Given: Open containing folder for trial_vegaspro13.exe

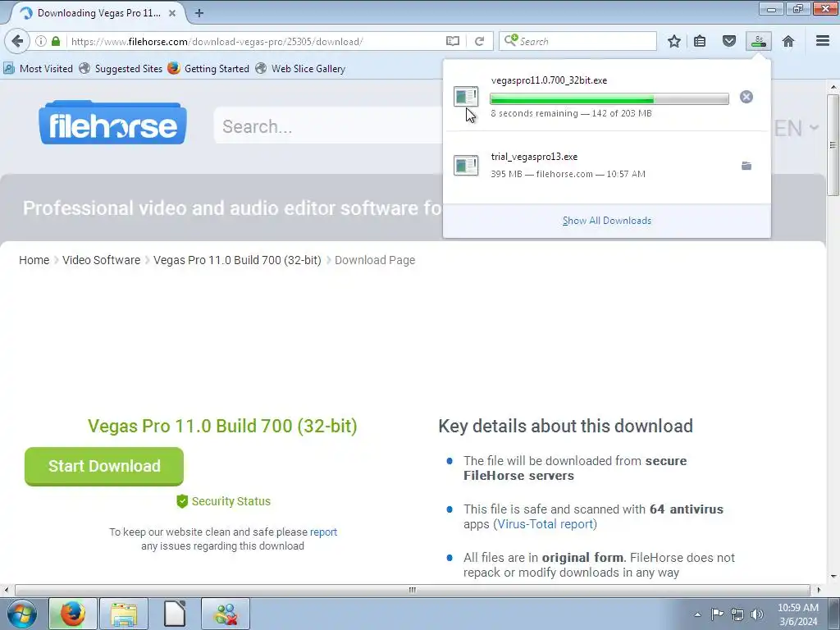Looking at the screenshot, I should coord(746,166).
